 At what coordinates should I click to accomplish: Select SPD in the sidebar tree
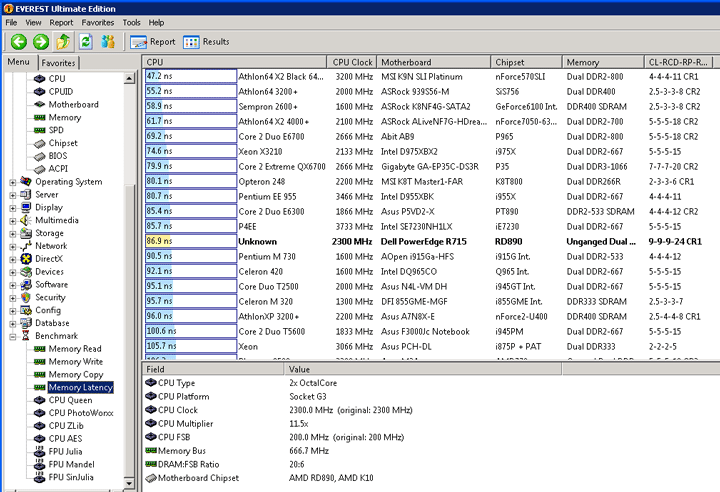tap(56, 130)
